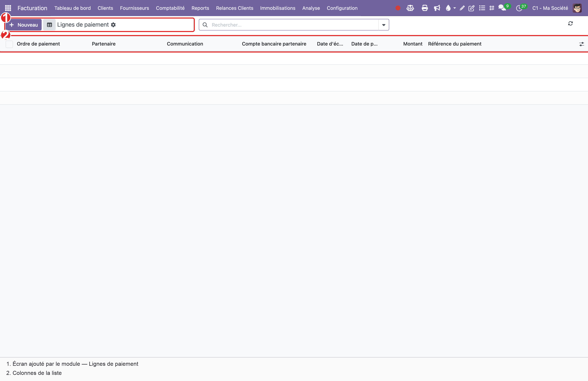Click the search magnifier icon
The height and width of the screenshot is (381, 588).
tap(205, 25)
